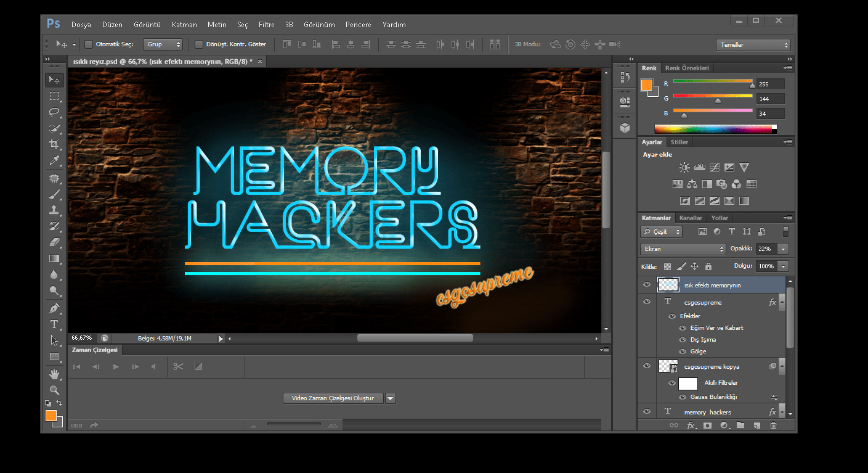The width and height of the screenshot is (868, 473).
Task: Hide the memory hackers layer
Action: pos(646,412)
